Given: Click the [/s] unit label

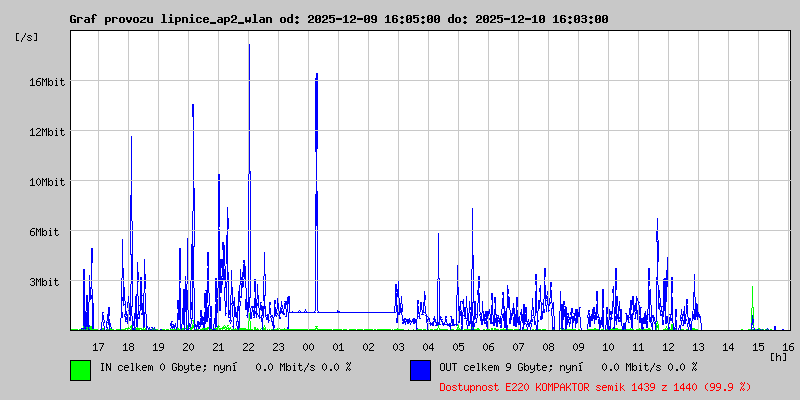Looking at the screenshot, I should 27,37.
